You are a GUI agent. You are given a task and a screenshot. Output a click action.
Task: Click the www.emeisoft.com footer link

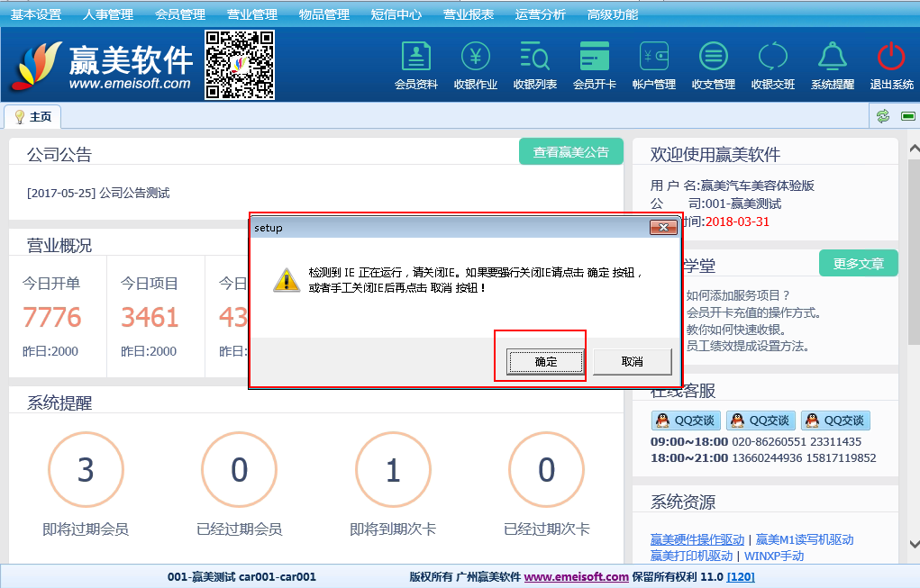pyautogui.click(x=576, y=576)
